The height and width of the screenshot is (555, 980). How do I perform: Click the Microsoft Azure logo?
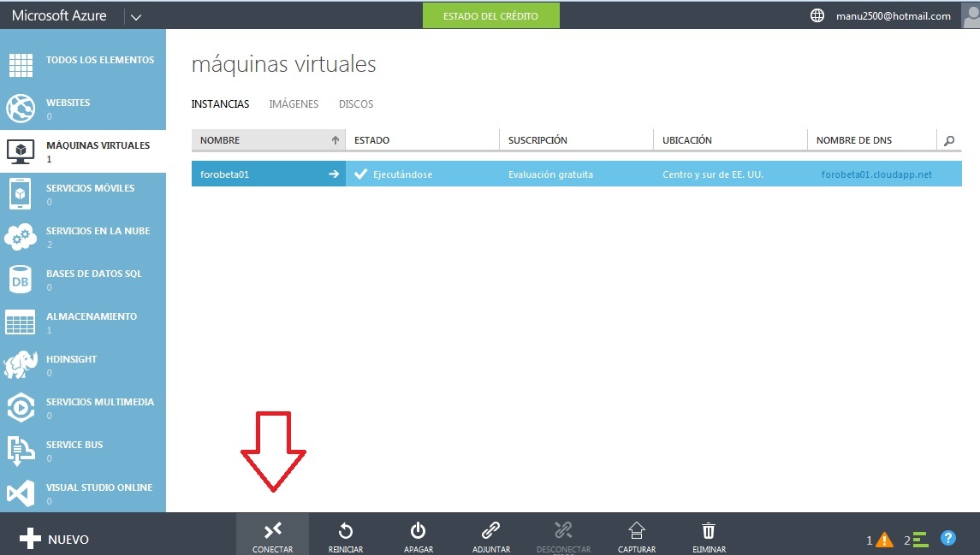tap(59, 15)
